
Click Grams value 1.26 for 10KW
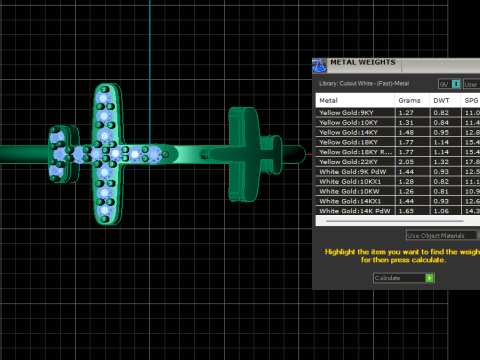coord(406,191)
